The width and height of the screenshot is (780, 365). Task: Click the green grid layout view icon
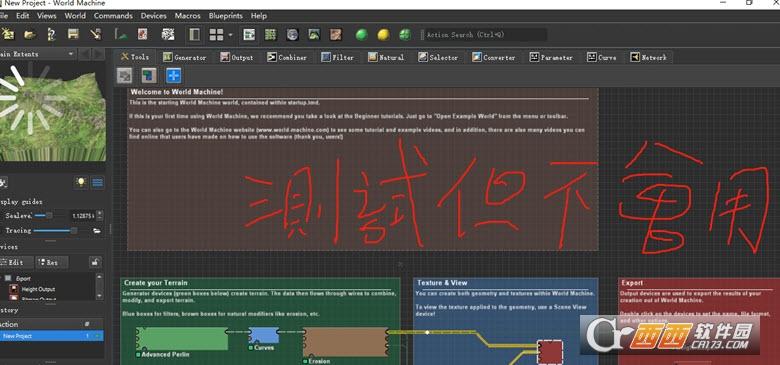coord(270,34)
